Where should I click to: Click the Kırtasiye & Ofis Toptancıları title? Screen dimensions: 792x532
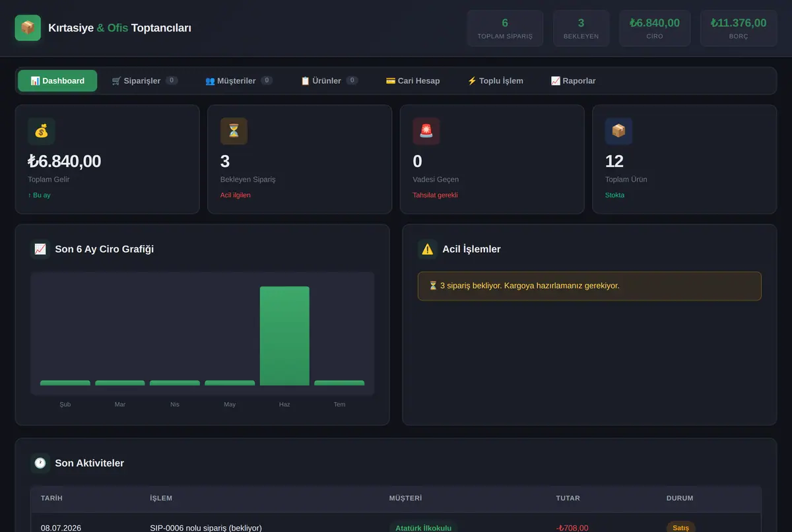pyautogui.click(x=119, y=28)
